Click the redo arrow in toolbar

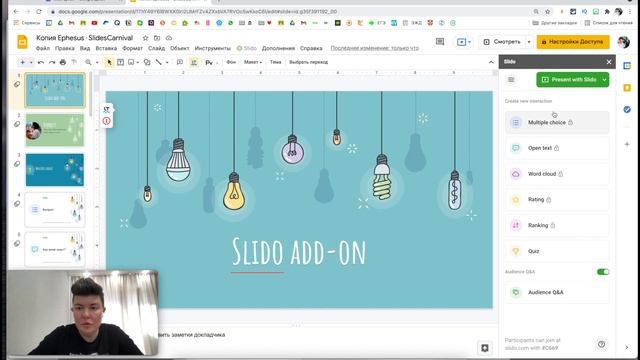point(52,62)
